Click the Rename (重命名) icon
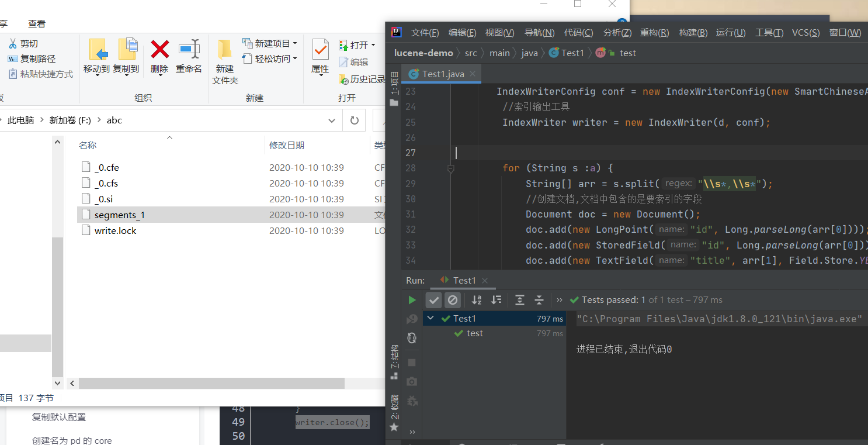This screenshot has width=868, height=445. click(189, 49)
